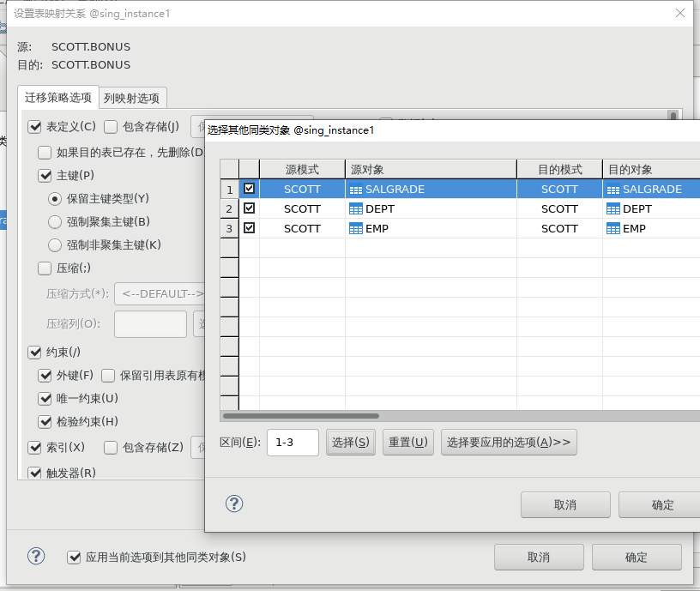
Task: Select row header number 1
Action: 229,190
